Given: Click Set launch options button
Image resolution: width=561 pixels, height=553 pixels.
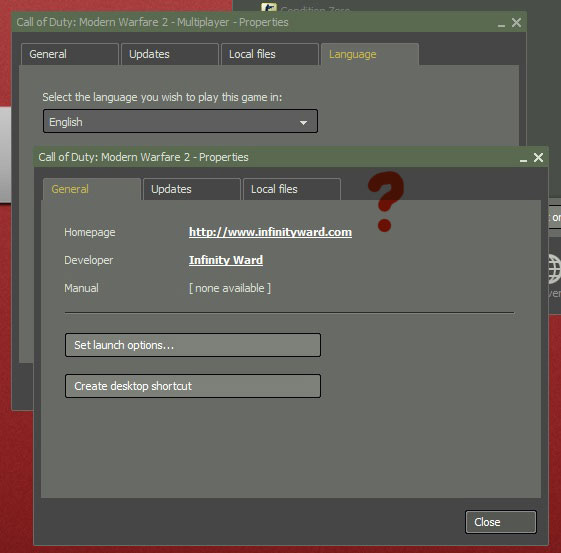Looking at the screenshot, I should click(x=193, y=345).
